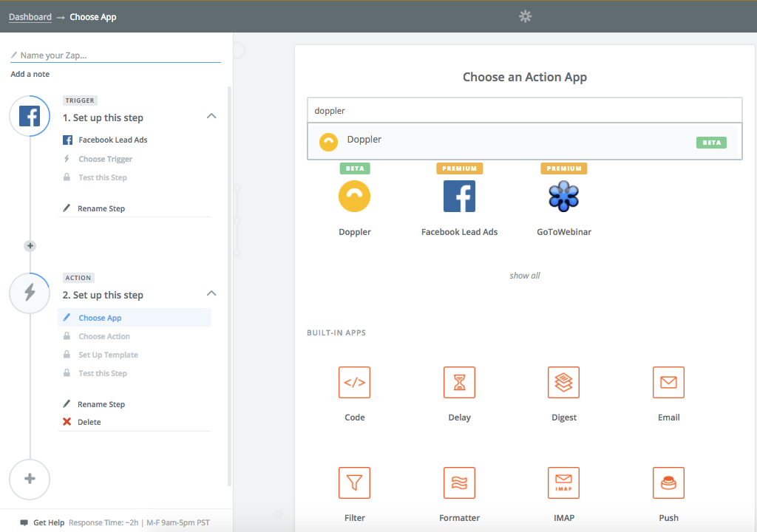
Task: Collapse step 2 with the chevron
Action: tap(211, 293)
